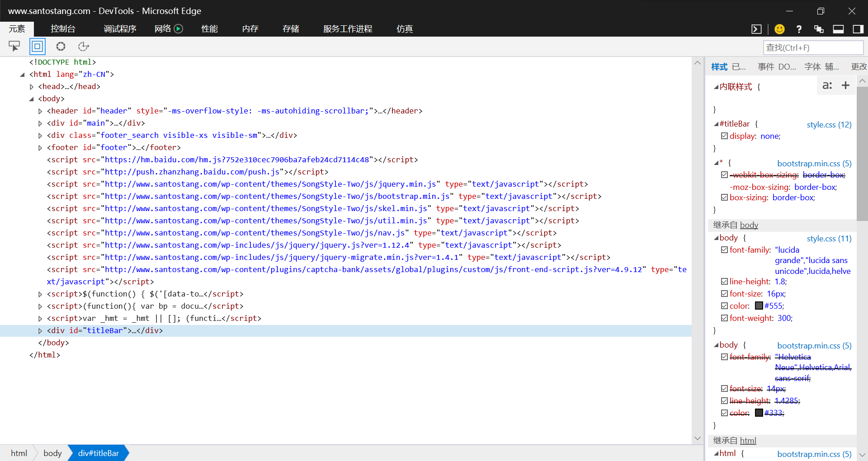Screen dimensions: 868x461
Task: Click the #333 color swatch
Action: (759, 413)
